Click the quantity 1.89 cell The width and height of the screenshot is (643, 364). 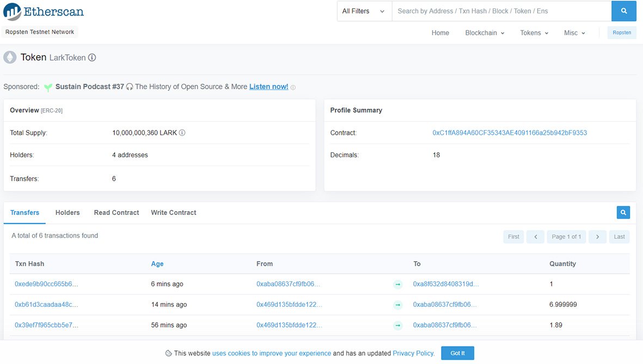pos(556,325)
